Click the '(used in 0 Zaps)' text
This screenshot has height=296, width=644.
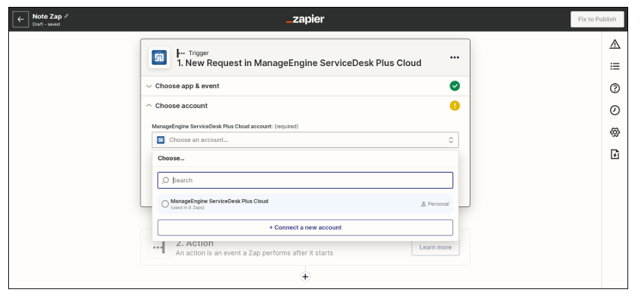click(187, 208)
